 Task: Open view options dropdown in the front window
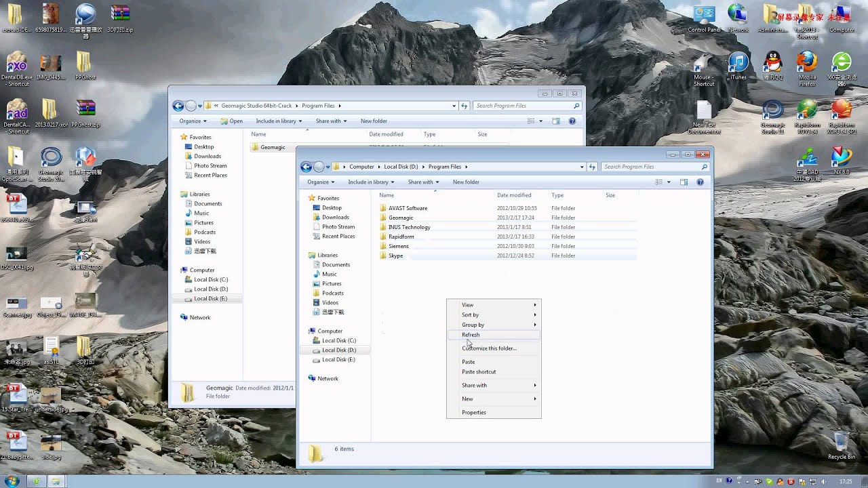click(x=669, y=182)
